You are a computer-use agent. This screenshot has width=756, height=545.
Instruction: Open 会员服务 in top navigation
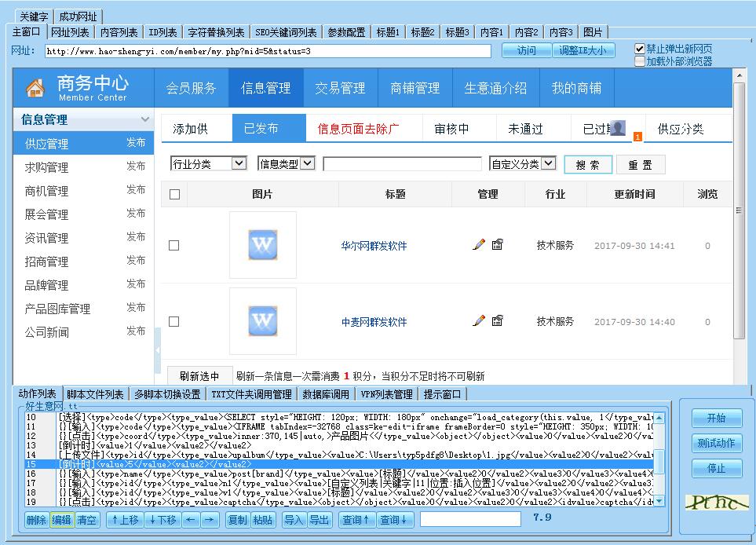191,88
